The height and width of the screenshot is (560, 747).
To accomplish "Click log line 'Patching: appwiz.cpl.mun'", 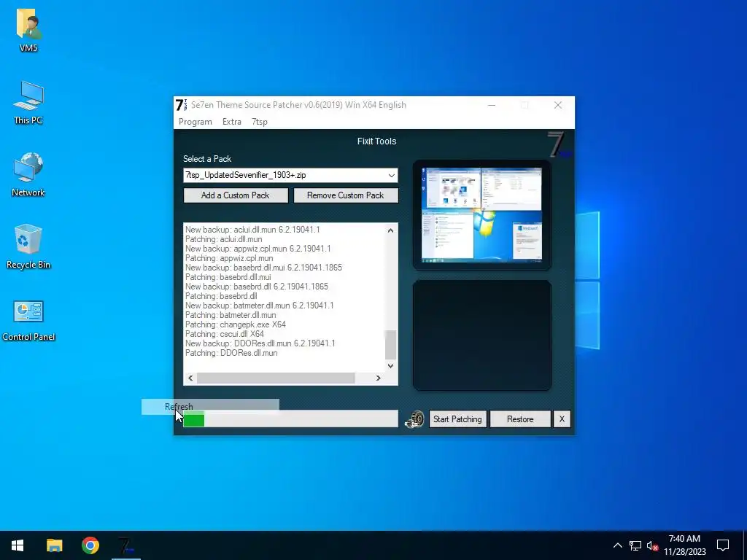I will [229, 258].
